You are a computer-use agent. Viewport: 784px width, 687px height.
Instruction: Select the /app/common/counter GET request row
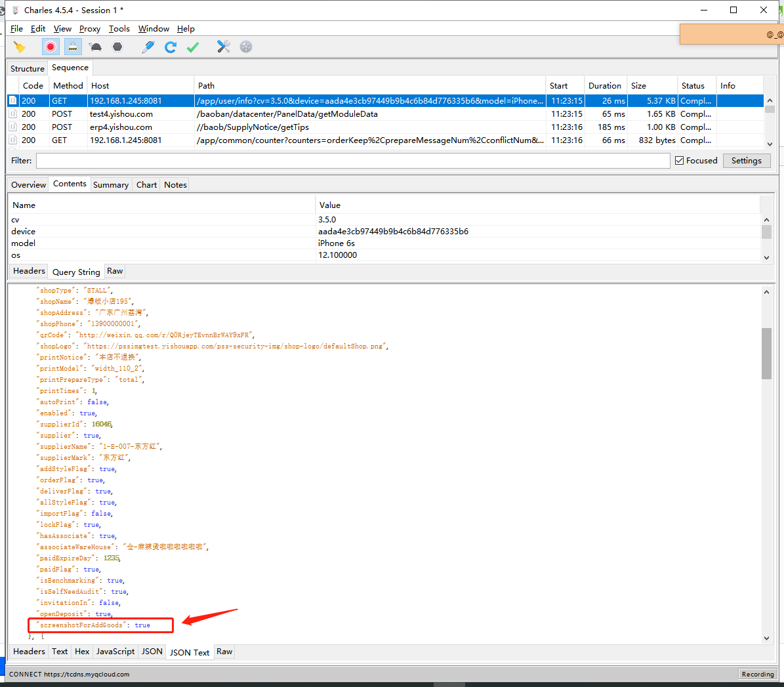385,140
